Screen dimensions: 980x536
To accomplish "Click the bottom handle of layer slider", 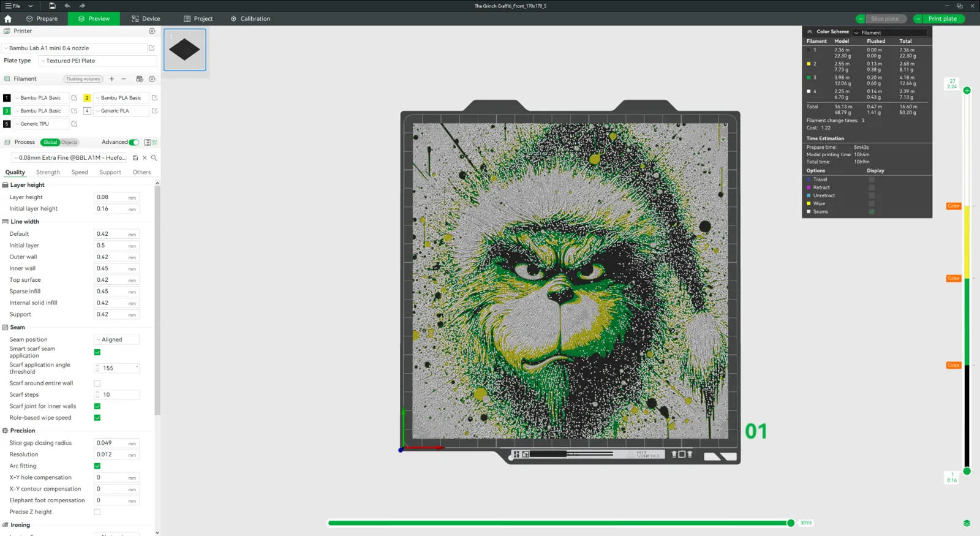I will click(x=967, y=471).
